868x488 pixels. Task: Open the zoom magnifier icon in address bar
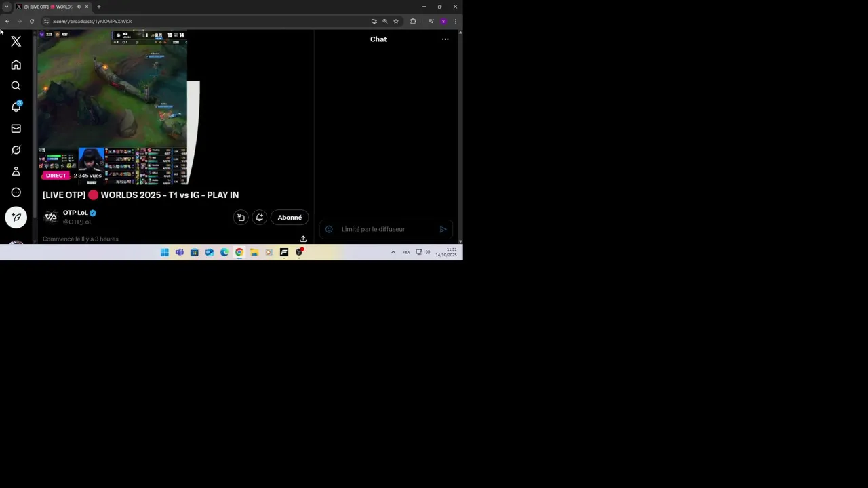tap(384, 21)
